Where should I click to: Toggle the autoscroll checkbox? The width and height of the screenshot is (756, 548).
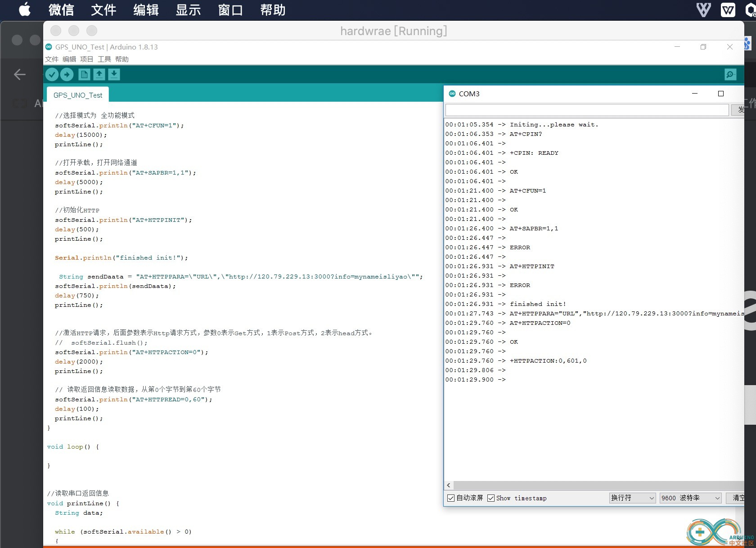pos(451,498)
